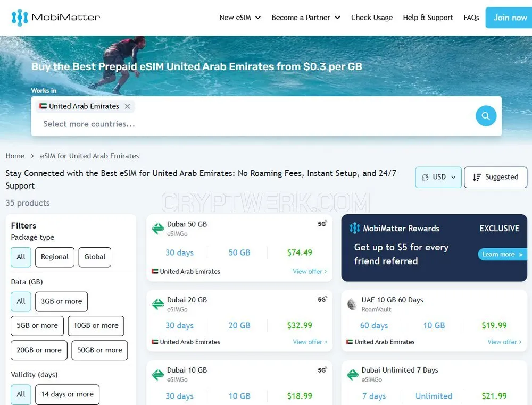The image size is (532, 405).
Task: Remove the United Arab Emirates country chip
Action: coord(127,106)
